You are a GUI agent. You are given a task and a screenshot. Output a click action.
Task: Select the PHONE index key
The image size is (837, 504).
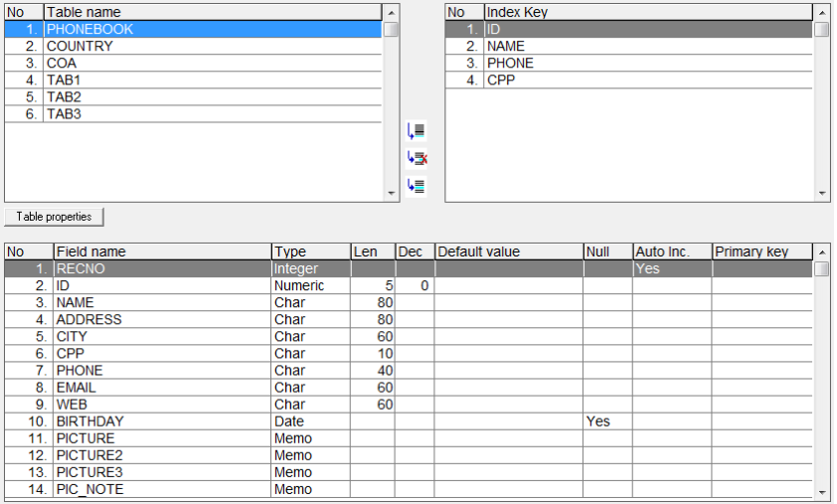pyautogui.click(x=629, y=63)
